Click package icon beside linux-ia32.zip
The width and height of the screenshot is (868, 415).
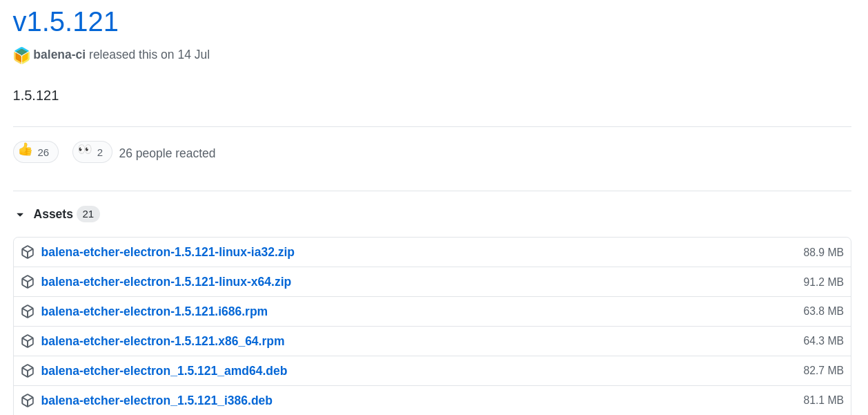pos(28,252)
